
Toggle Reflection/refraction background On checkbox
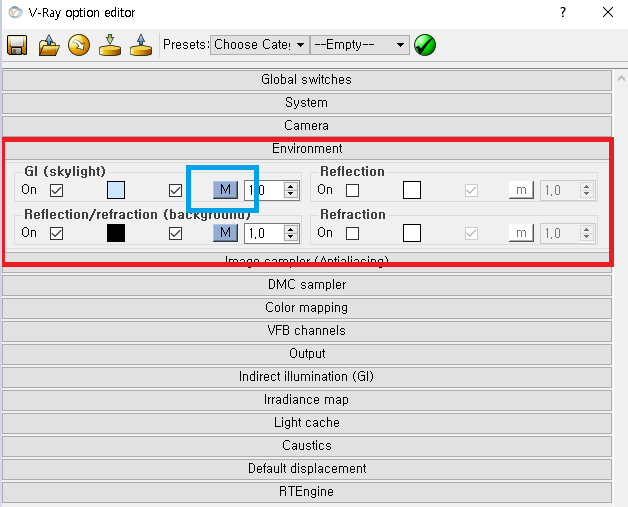(56, 233)
